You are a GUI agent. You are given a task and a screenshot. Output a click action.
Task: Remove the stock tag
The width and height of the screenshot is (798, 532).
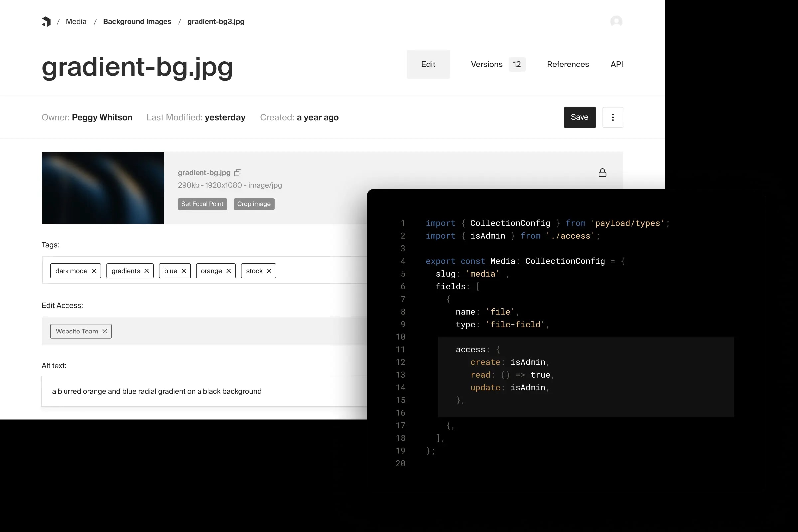269,271
